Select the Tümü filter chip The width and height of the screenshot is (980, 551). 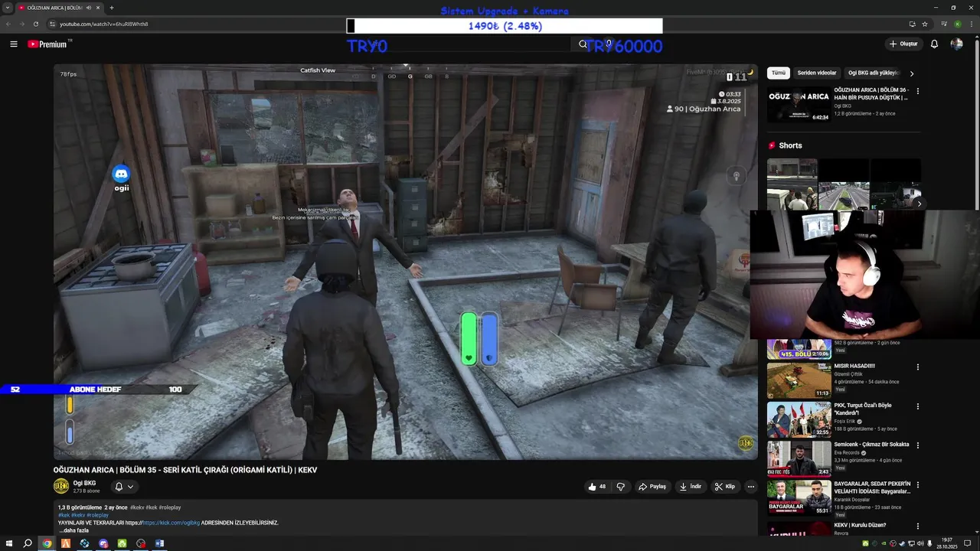(x=779, y=73)
